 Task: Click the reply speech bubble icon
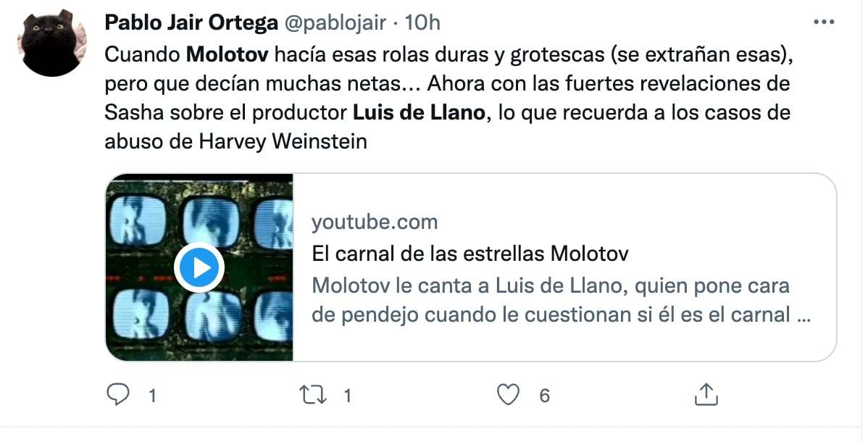tap(118, 395)
